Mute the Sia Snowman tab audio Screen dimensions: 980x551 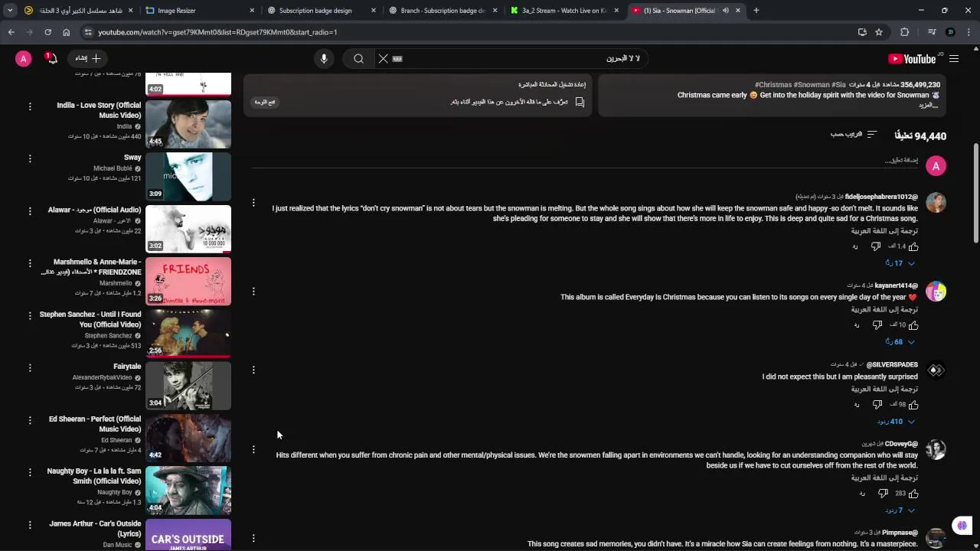click(725, 11)
